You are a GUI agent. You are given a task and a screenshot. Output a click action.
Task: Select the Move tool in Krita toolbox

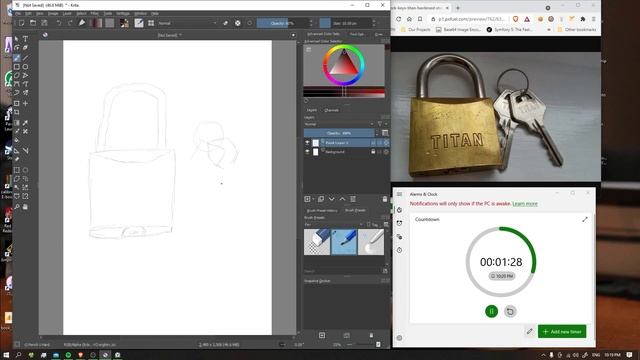point(25,103)
